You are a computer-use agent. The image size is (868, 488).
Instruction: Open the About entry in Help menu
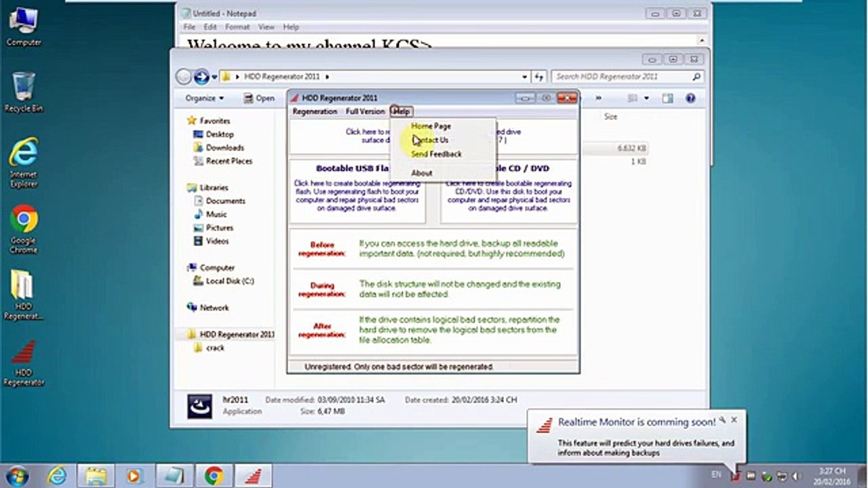coord(421,173)
